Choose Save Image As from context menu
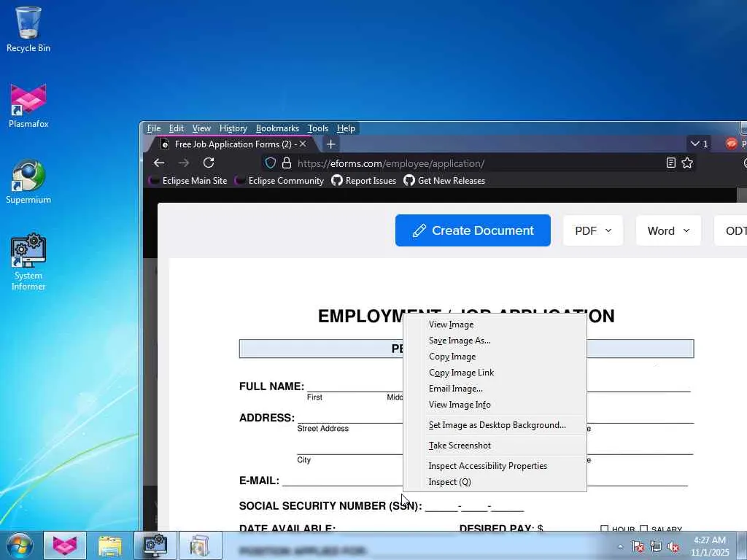The image size is (747, 560). [495, 341]
